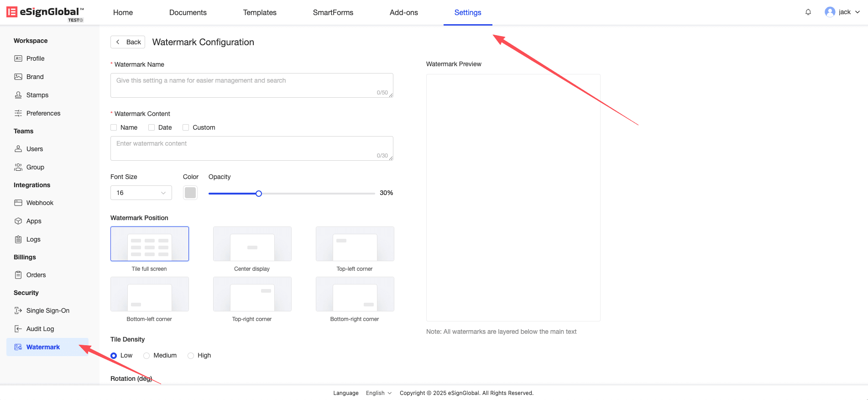
Task: Go to the SmartForms tab
Action: (x=333, y=13)
